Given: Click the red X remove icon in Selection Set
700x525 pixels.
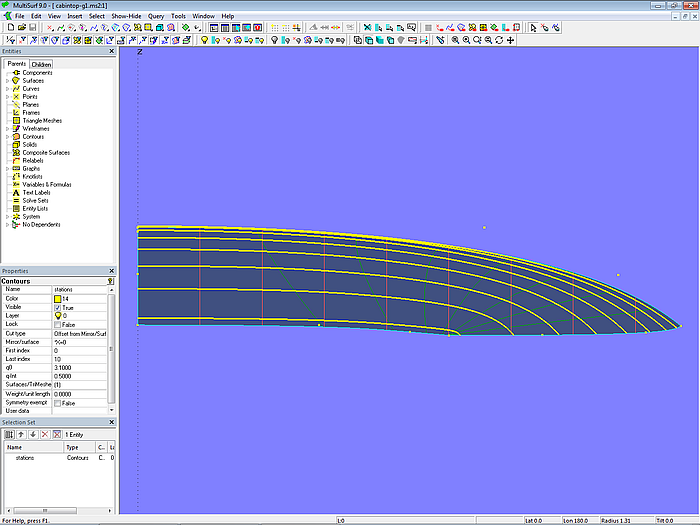Looking at the screenshot, I should pyautogui.click(x=44, y=434).
